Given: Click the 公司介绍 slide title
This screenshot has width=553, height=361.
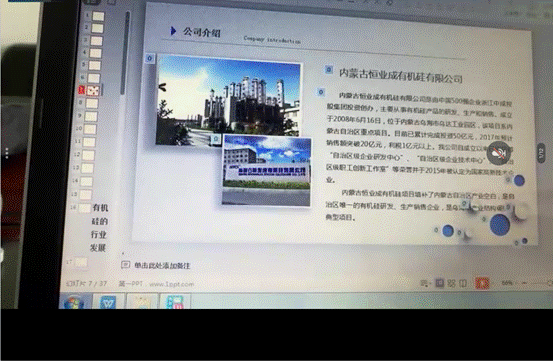Looking at the screenshot, I should (201, 32).
